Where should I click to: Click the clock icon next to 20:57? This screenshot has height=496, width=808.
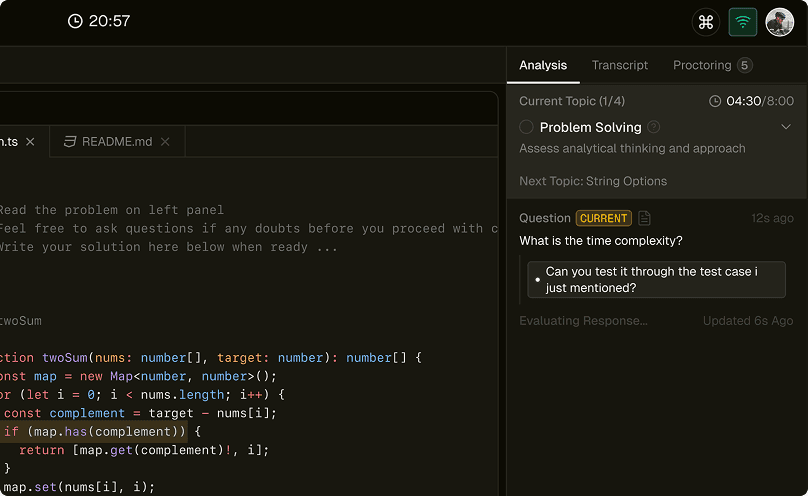pos(75,21)
